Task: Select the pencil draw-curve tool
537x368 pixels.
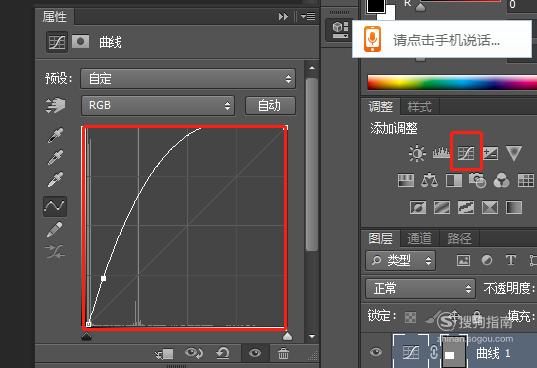Action: [54, 229]
